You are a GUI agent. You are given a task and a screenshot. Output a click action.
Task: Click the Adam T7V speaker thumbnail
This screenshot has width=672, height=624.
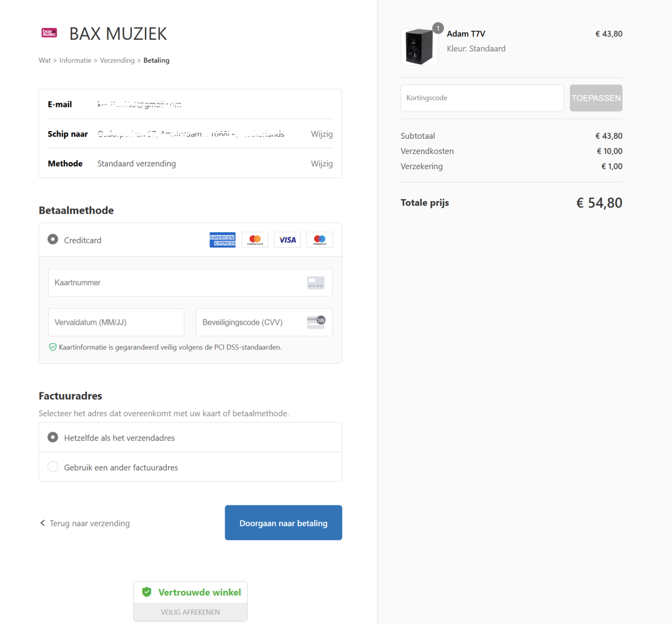click(x=419, y=47)
